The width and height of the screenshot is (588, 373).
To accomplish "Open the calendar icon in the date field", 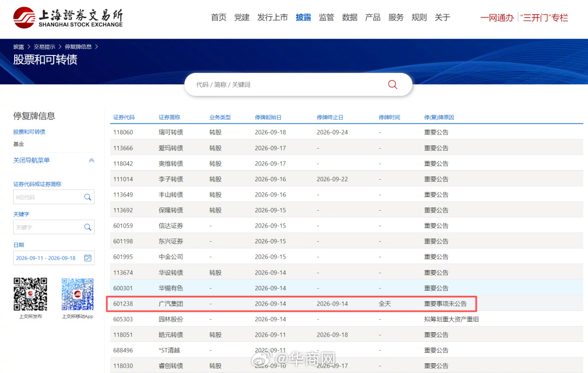I will point(88,258).
